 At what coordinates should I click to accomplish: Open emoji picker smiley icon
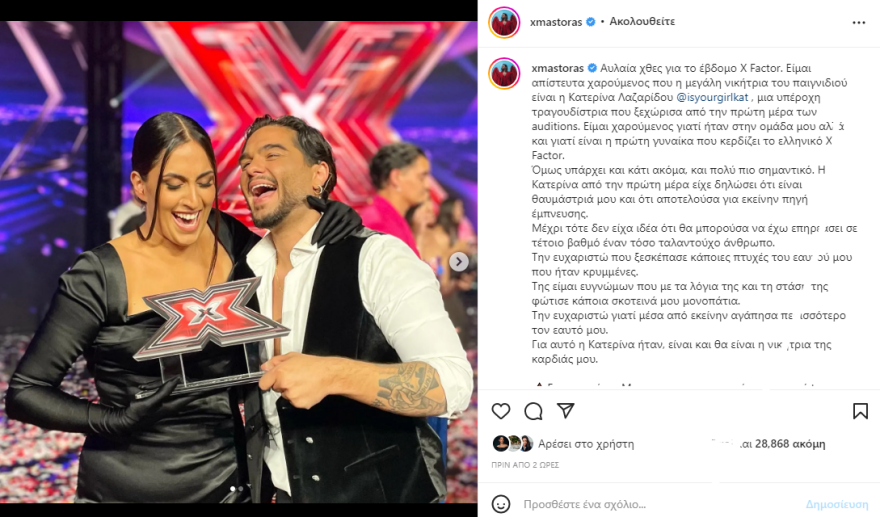point(501,504)
